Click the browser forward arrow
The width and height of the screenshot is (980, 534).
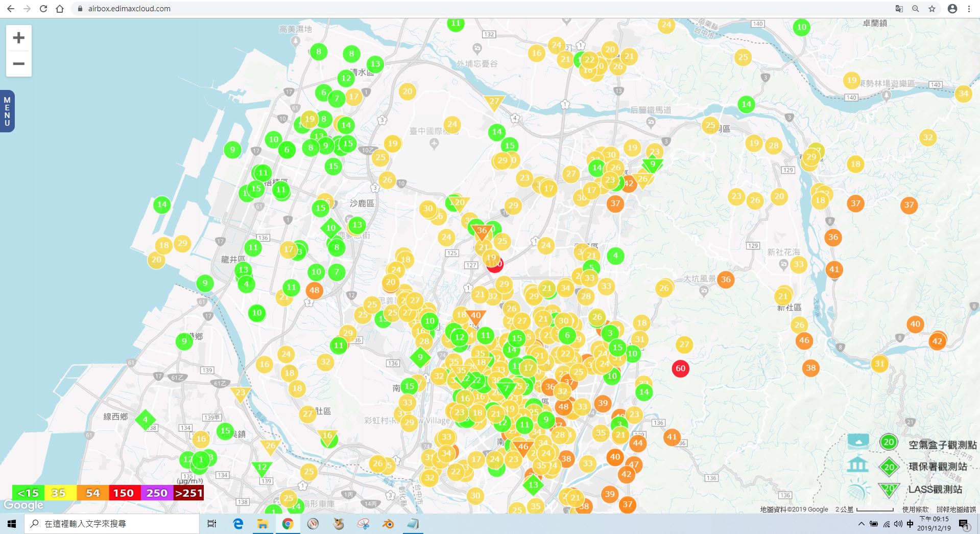tap(27, 9)
